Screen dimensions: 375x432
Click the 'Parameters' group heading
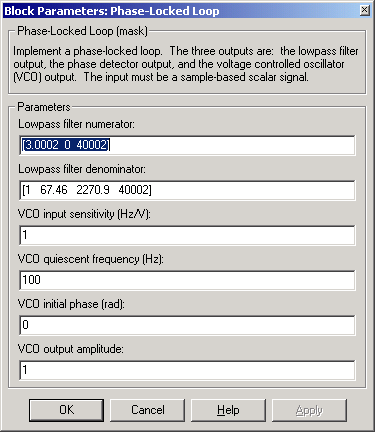[x=44, y=107]
